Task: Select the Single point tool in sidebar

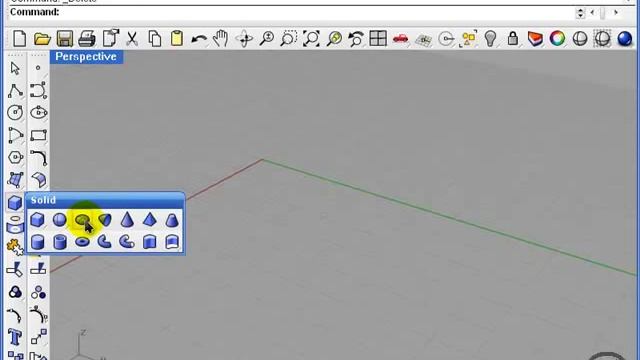Action: coord(38,68)
